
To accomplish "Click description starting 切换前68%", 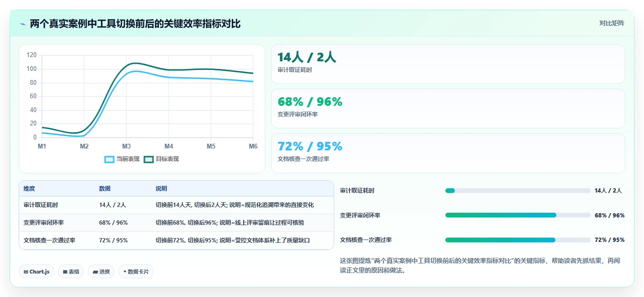I will tap(230, 223).
